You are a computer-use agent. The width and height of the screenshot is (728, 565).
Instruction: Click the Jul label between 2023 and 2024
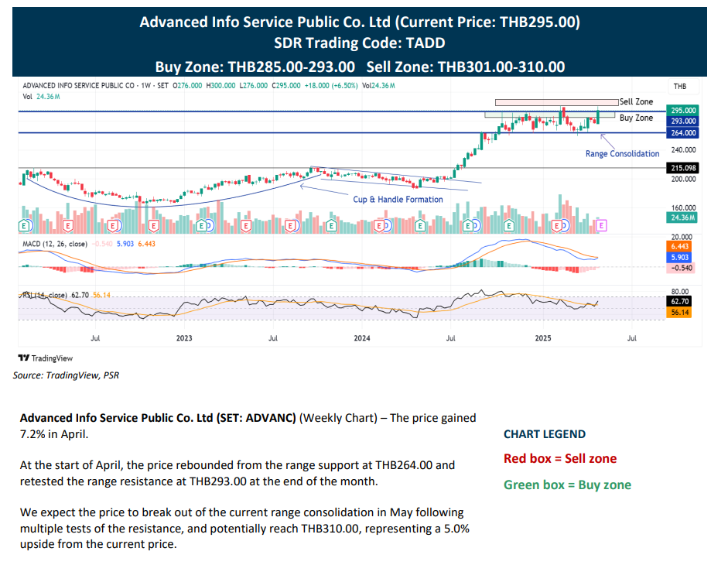tap(273, 337)
